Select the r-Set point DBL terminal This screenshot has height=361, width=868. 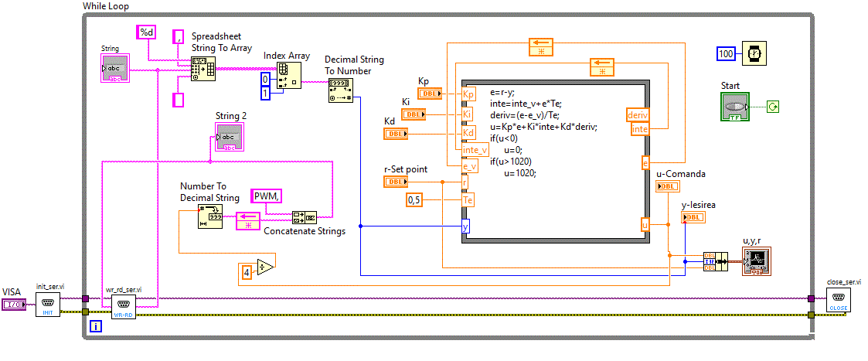point(396,182)
